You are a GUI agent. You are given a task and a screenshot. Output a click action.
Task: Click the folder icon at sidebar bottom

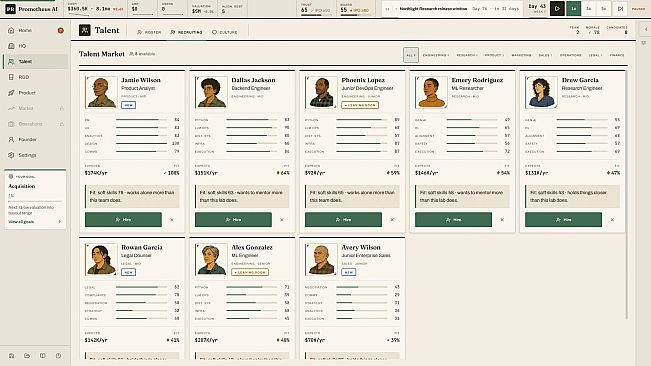coord(27,356)
